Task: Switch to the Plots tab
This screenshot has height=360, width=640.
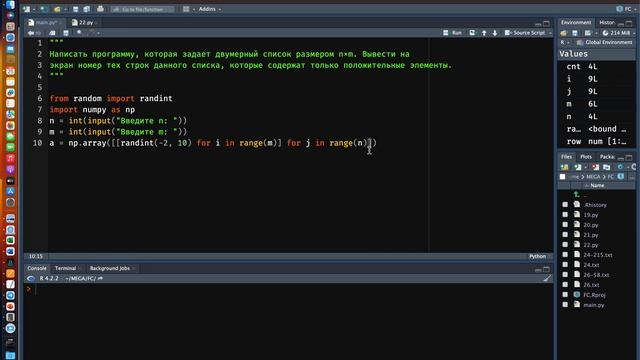Action: (586, 157)
